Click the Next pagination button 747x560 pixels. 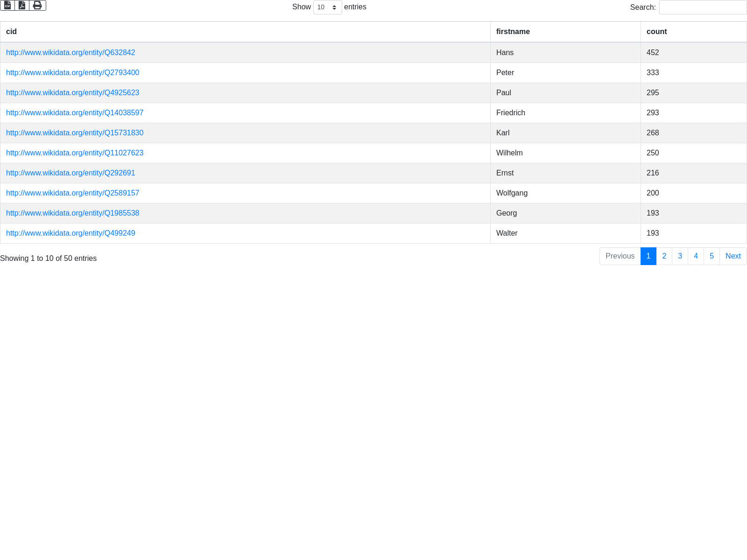[733, 256]
